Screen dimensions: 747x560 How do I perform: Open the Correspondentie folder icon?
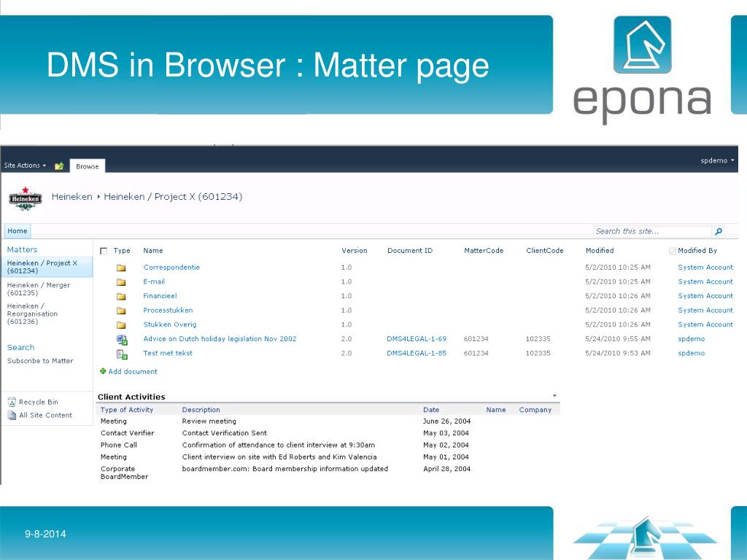pyautogui.click(x=121, y=268)
